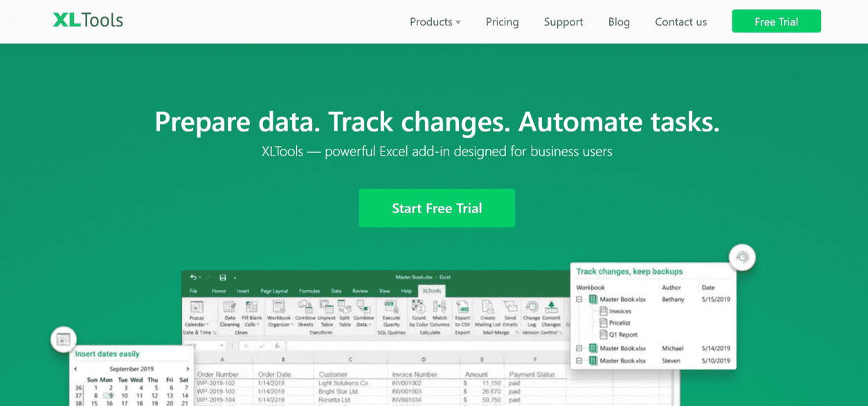This screenshot has height=406, width=868.
Task: Click the Free Trial button in header
Action: point(776,21)
